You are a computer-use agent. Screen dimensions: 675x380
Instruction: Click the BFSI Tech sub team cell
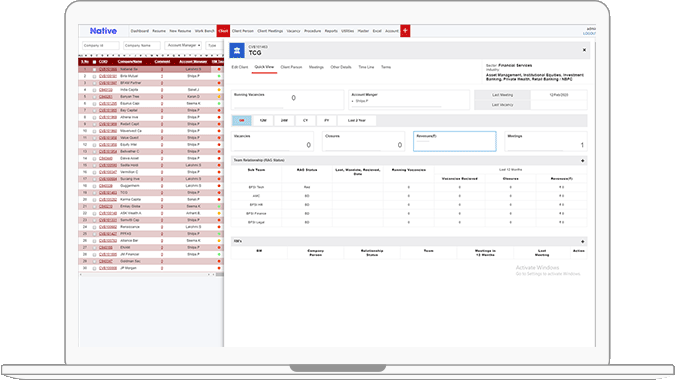click(x=256, y=187)
